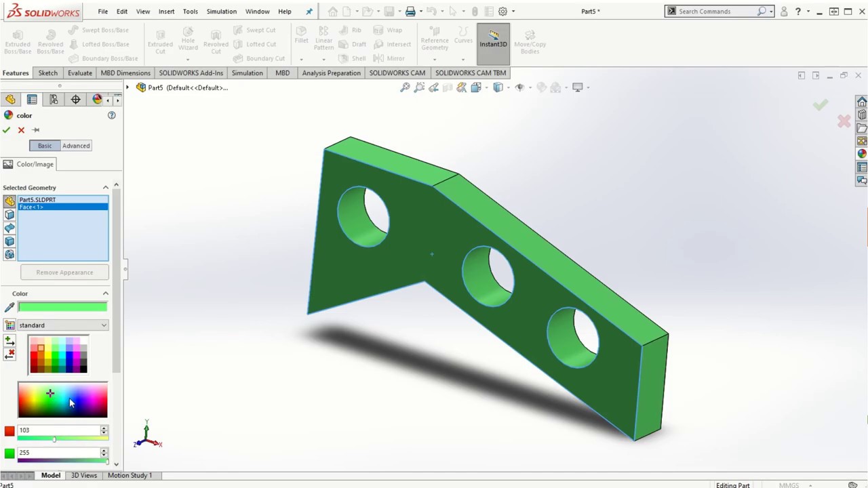
Task: Open the Color/Image tab
Action: (28, 164)
